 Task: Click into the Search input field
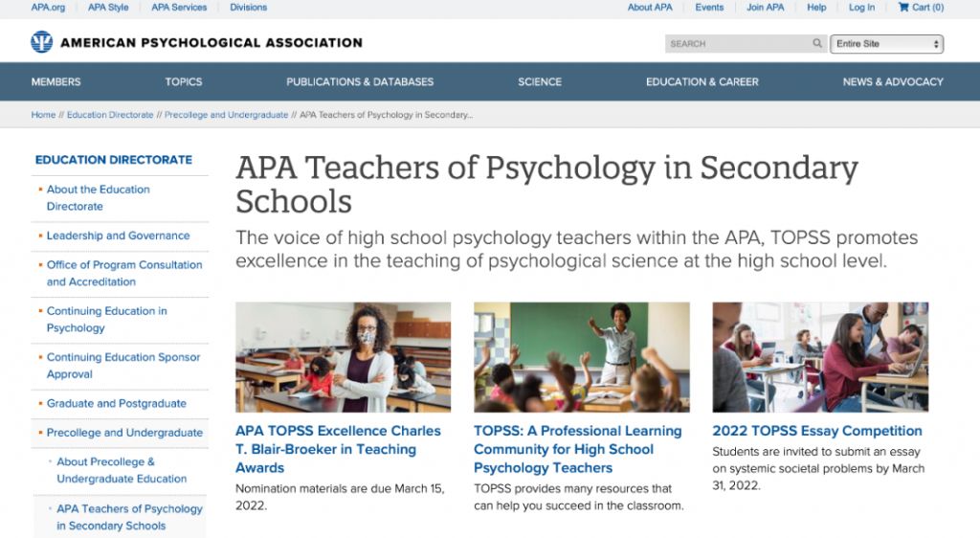pos(738,44)
